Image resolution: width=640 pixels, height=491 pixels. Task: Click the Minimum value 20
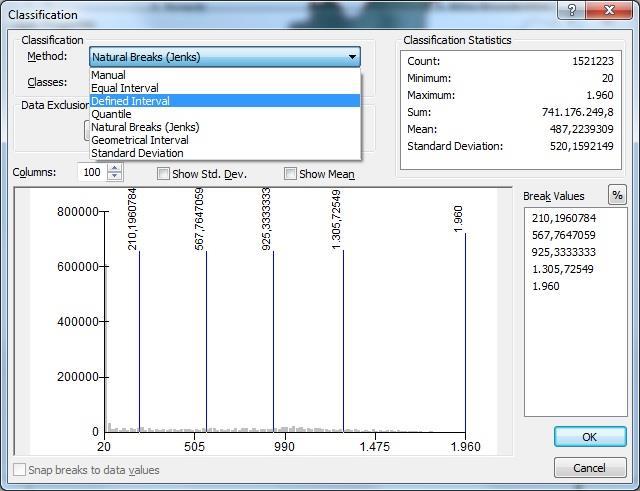[x=607, y=78]
